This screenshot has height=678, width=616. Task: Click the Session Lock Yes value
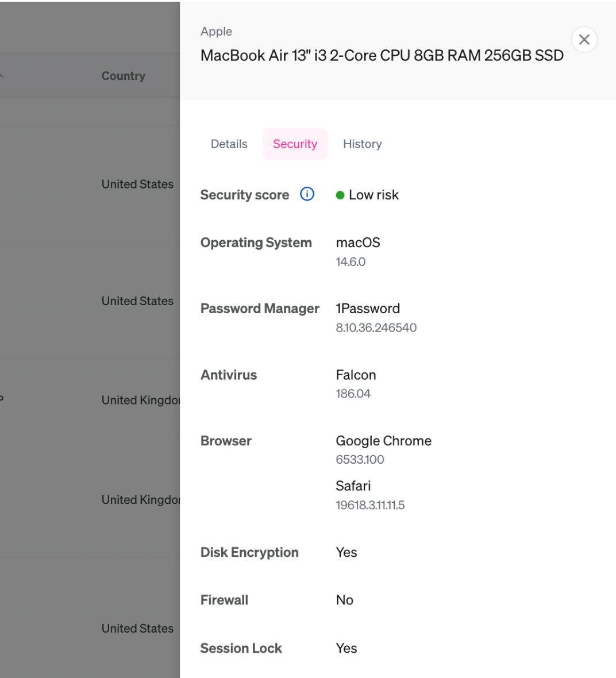[x=346, y=648]
